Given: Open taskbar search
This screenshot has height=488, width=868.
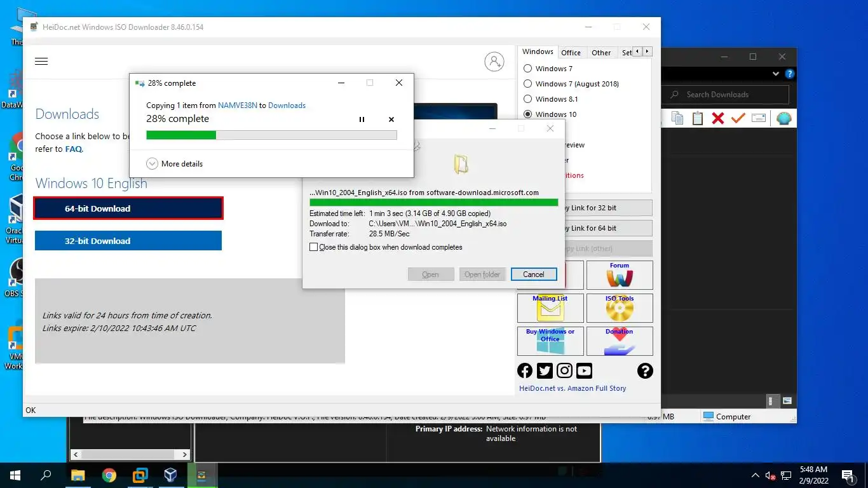Looking at the screenshot, I should [46, 475].
